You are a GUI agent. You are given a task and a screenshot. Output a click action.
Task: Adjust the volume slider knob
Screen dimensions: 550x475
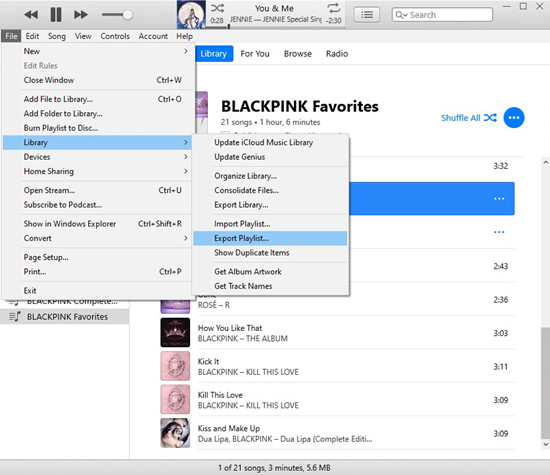coord(128,15)
